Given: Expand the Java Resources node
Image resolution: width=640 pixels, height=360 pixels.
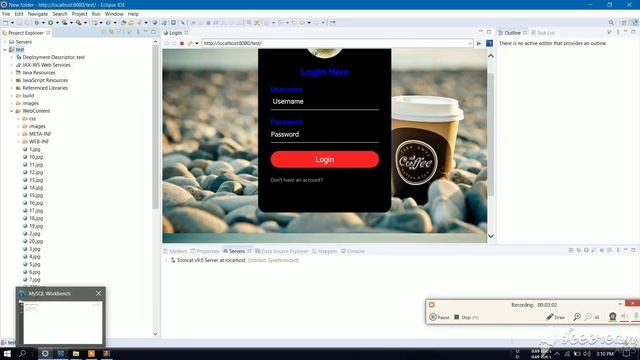Looking at the screenshot, I should [11, 73].
